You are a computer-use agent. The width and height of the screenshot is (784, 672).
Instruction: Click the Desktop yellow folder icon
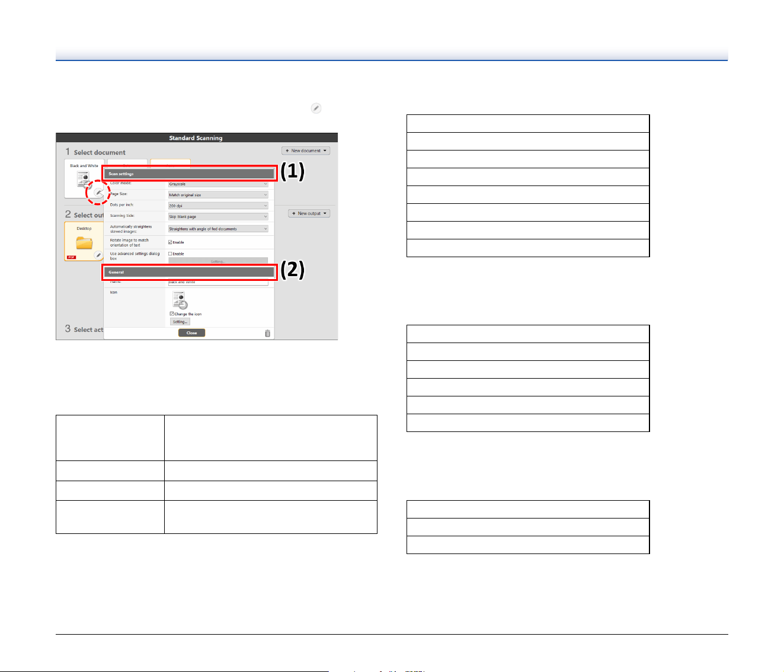[84, 242]
